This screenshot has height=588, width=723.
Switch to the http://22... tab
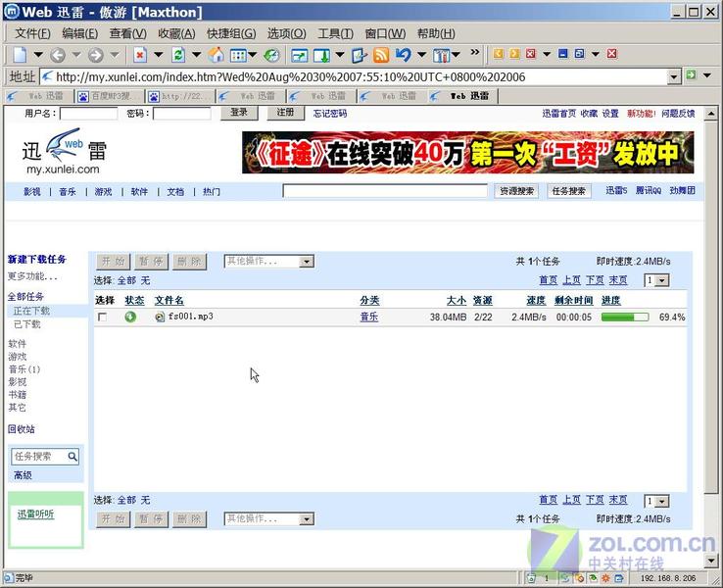[x=180, y=96]
